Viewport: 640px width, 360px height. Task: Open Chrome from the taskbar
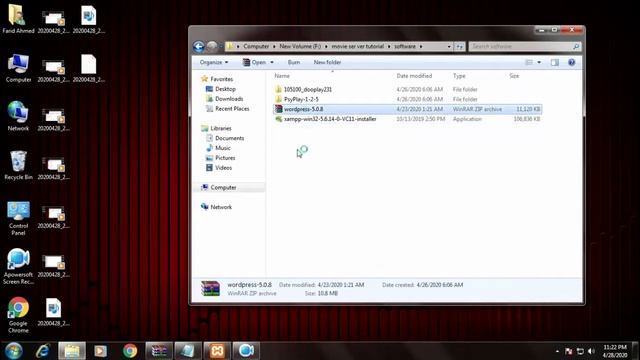pyautogui.click(x=130, y=351)
